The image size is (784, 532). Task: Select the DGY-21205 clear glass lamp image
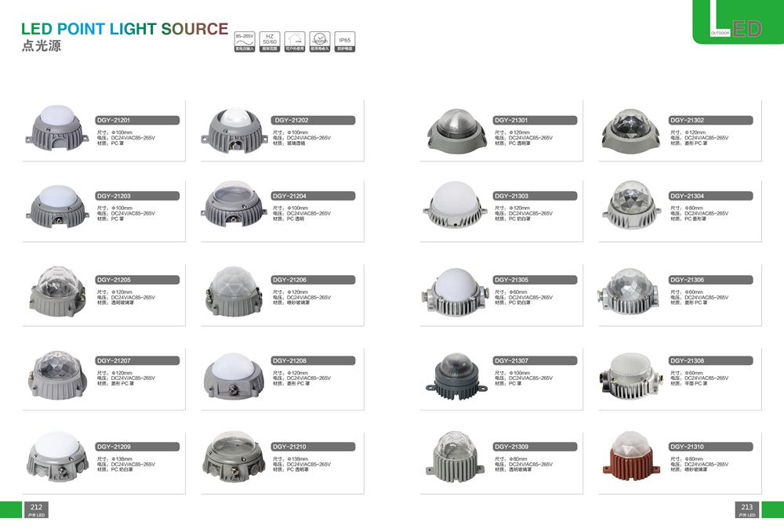[x=58, y=290]
